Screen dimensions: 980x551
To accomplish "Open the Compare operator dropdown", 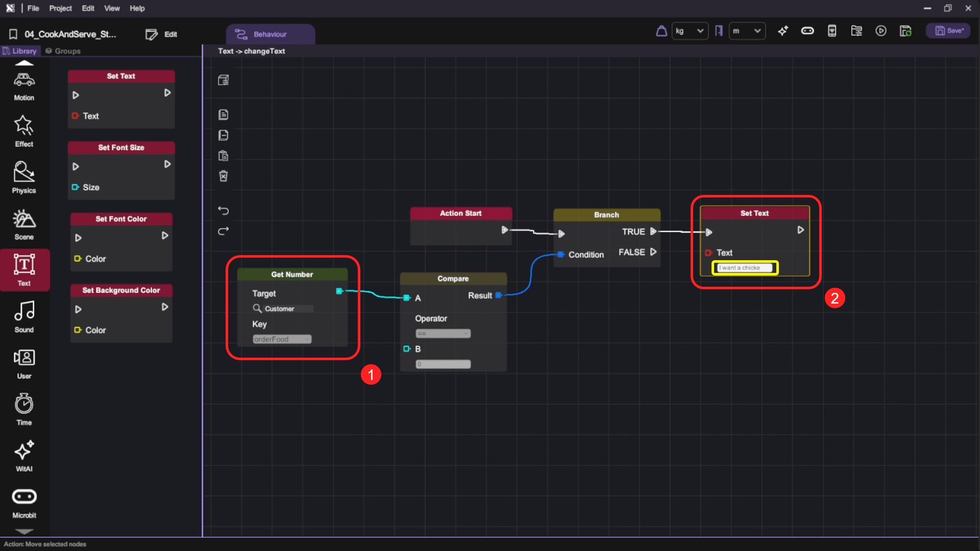I will coord(443,334).
